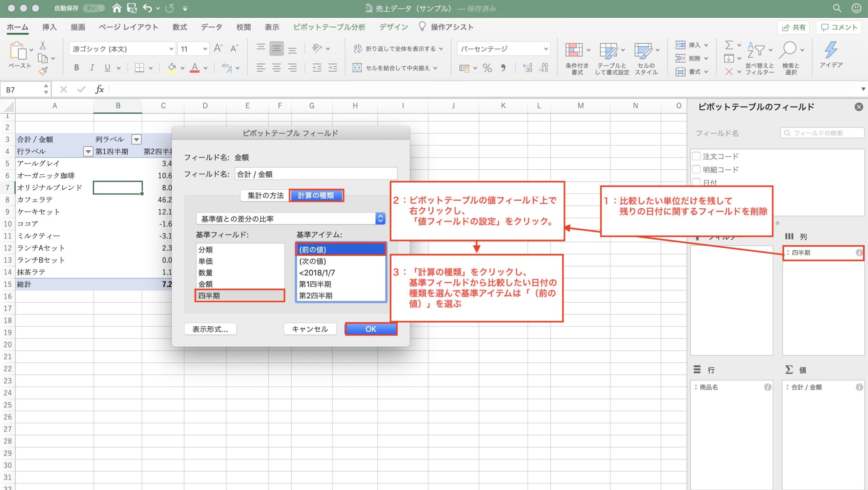The width and height of the screenshot is (868, 490).
Task: Select 四半期 in 基準フィールド list
Action: [240, 296]
